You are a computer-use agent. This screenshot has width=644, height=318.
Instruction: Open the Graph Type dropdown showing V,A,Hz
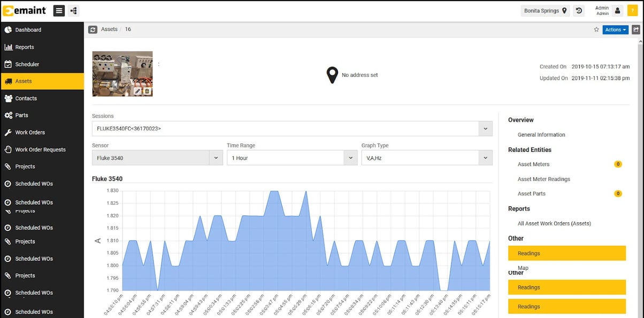[x=485, y=157]
